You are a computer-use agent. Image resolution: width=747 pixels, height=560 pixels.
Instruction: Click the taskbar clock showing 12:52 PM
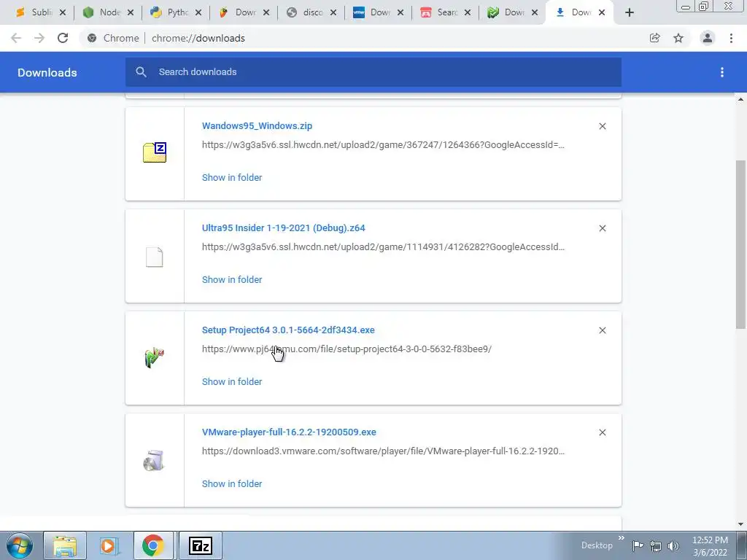(x=710, y=546)
